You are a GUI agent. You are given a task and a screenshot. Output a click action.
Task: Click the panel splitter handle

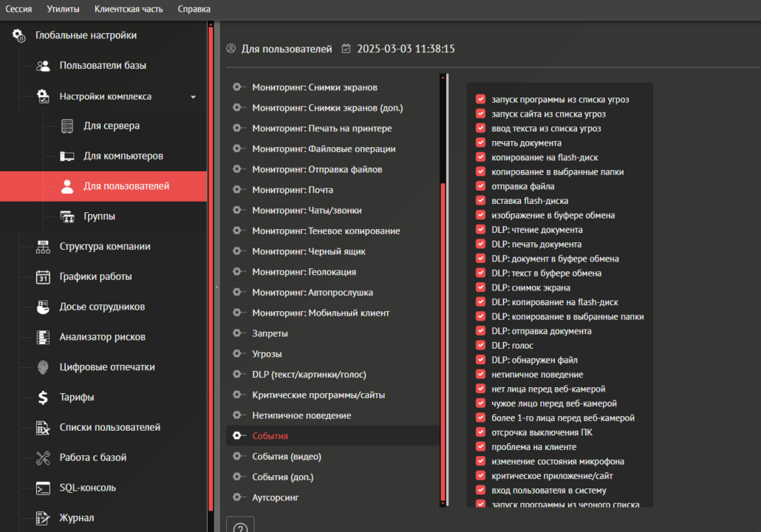(x=216, y=287)
